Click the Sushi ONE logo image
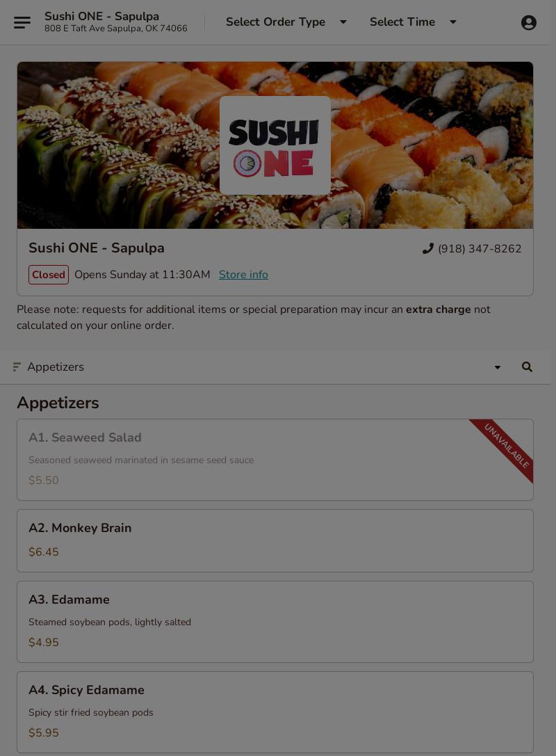556x756 pixels. tap(275, 145)
